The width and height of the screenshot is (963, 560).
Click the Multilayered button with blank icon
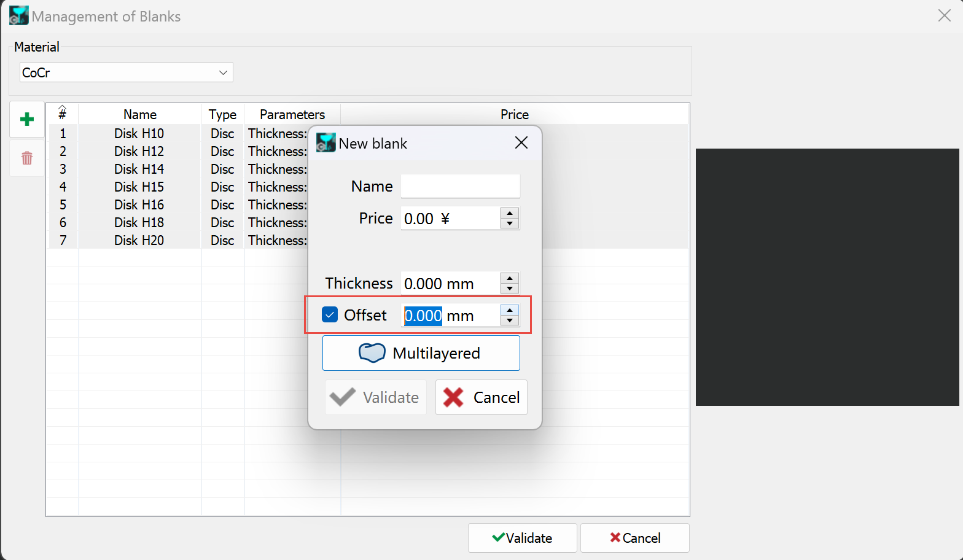(x=421, y=353)
